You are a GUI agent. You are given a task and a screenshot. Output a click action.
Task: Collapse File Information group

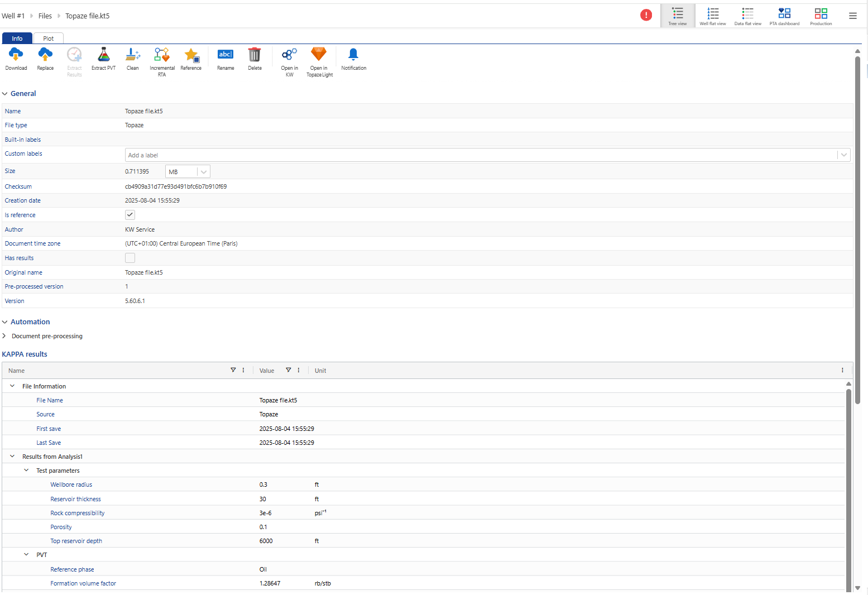point(12,386)
